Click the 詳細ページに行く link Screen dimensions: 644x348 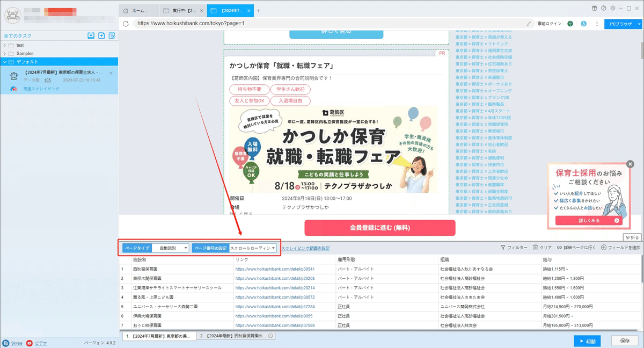(x=576, y=248)
